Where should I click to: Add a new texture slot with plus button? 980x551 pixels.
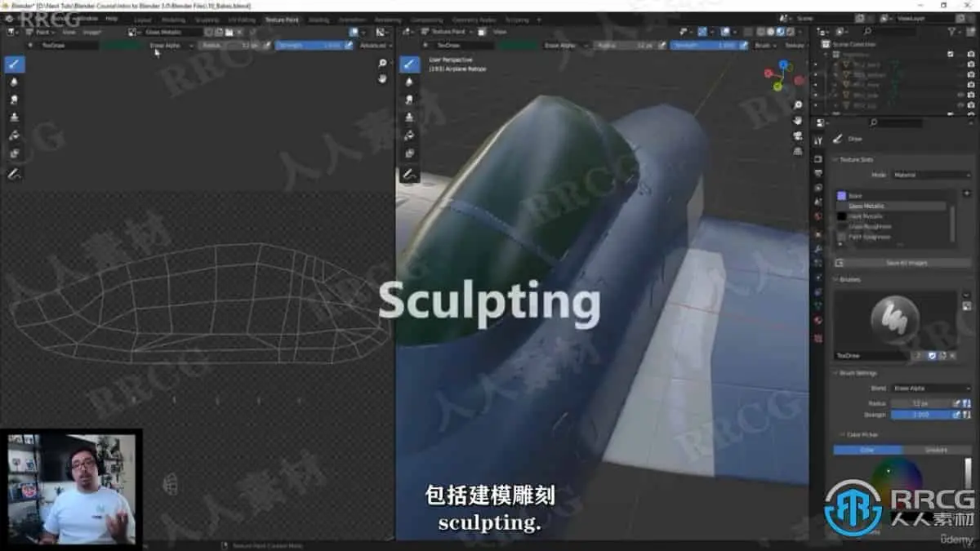pos(966,193)
